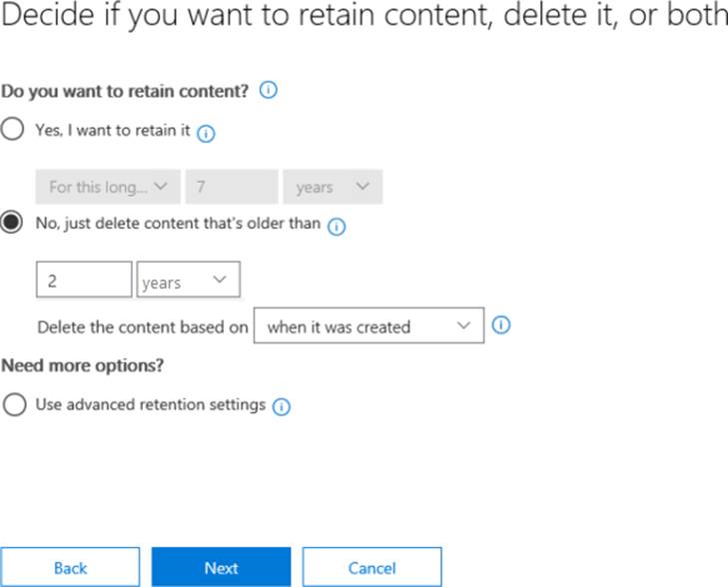This screenshot has height=587, width=728.
Task: Click info icon next to 'Yes, I want to retain it'
Action: coord(207,133)
